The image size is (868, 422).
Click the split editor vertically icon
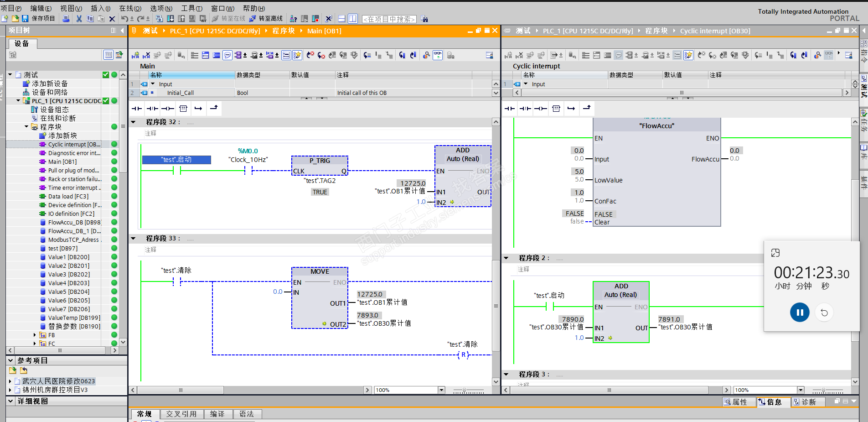(x=353, y=19)
